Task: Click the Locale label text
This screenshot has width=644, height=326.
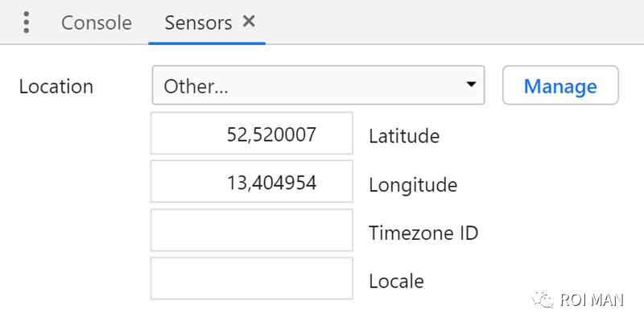Action: coord(396,281)
